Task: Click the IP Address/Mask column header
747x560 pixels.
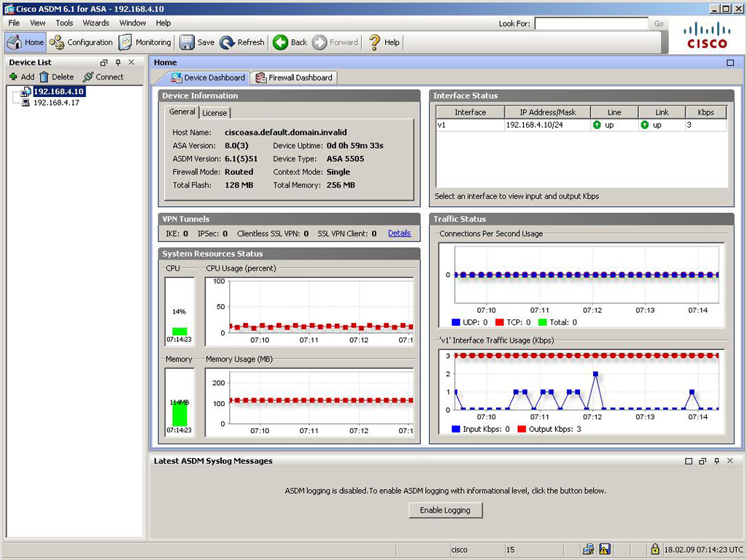Action: point(547,112)
